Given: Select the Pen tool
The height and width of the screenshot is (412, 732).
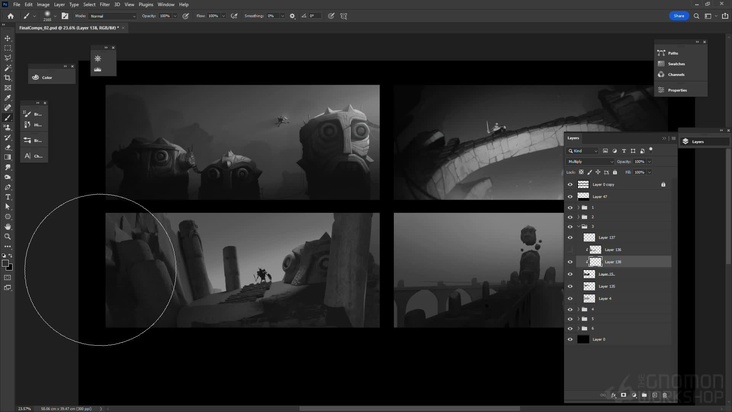Looking at the screenshot, I should pos(7,187).
